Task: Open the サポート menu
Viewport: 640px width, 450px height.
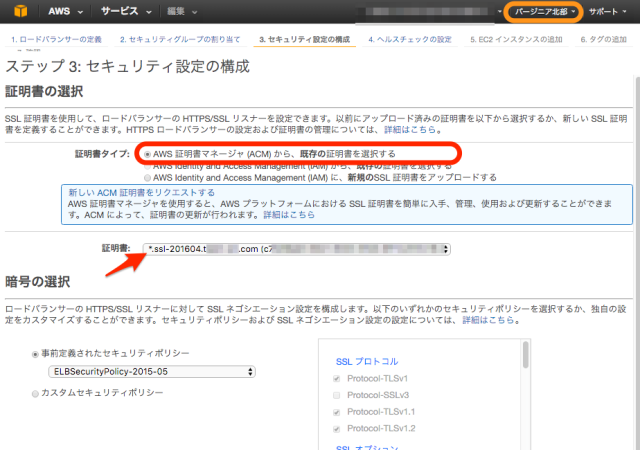Action: coord(607,11)
